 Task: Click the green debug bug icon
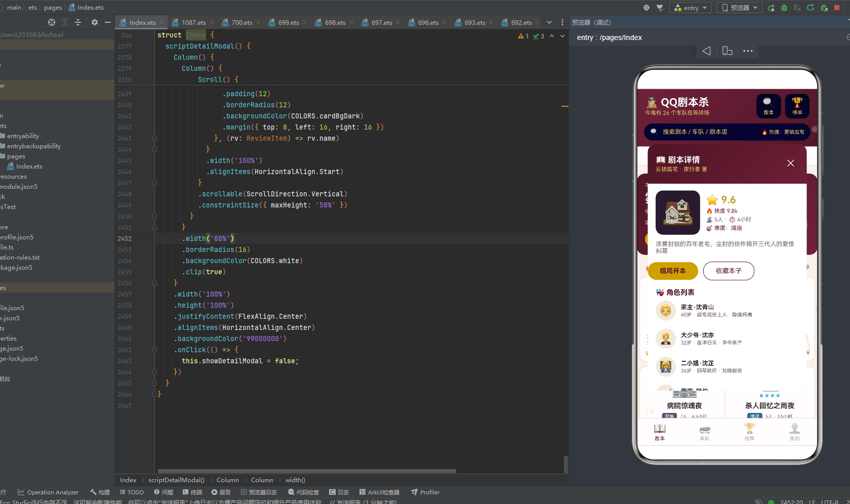click(x=784, y=8)
